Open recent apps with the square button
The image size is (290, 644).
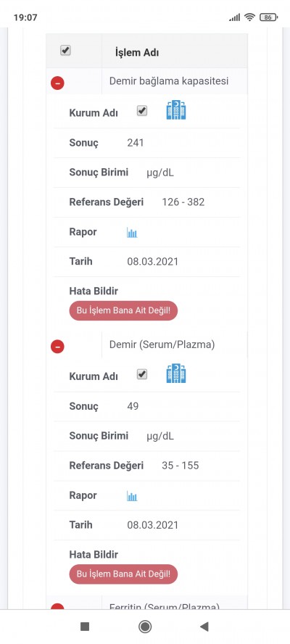click(85, 627)
